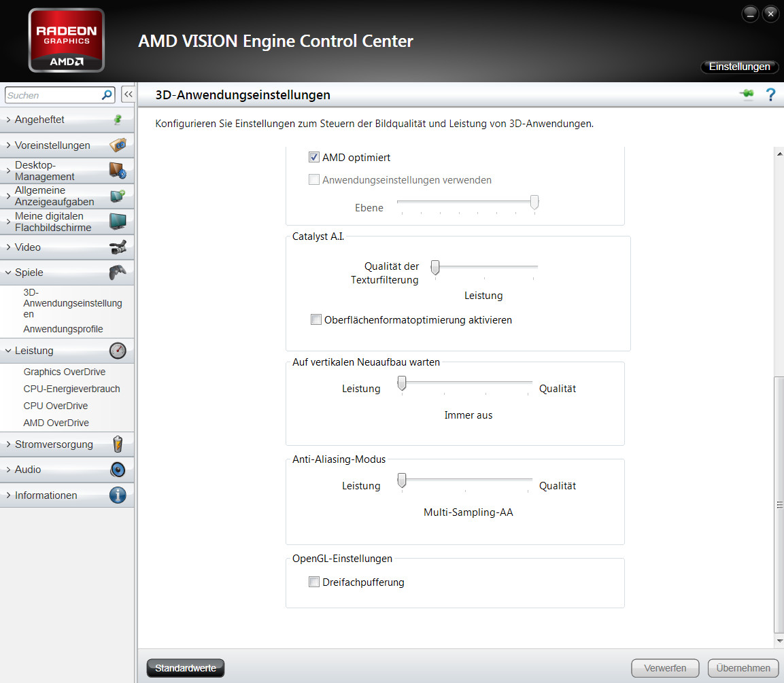Click the Allgemeine Anzeigeaufgaben monitor icon
The height and width of the screenshot is (683, 784).
point(118,196)
